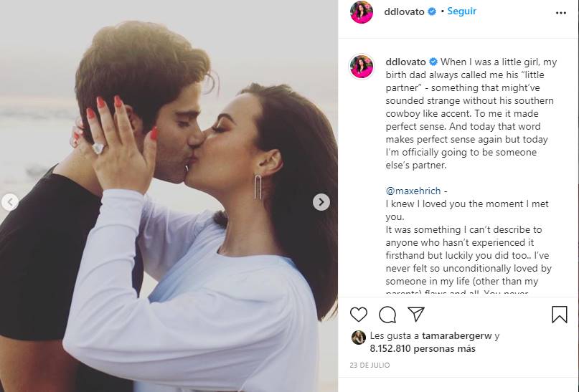Open ddlovato profile picture in header

pyautogui.click(x=362, y=12)
